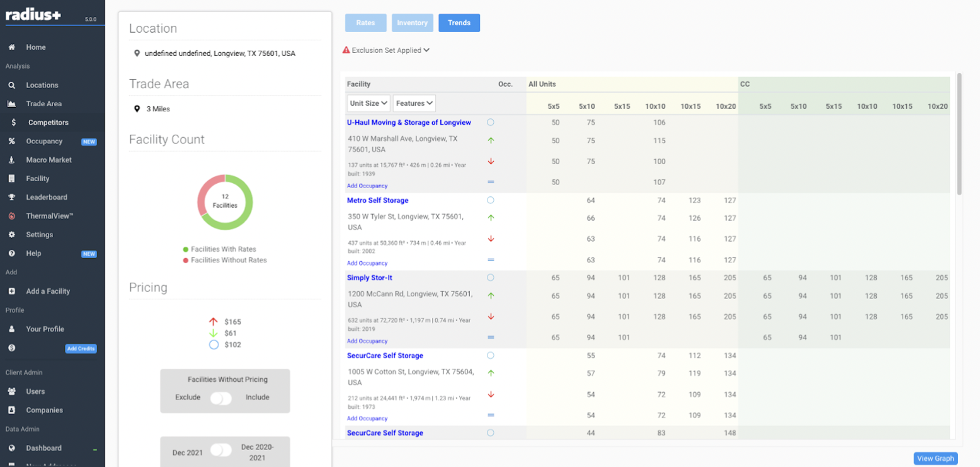Click the Leaderboard trophy icon
Image resolution: width=980 pixels, height=467 pixels.
[x=11, y=197]
